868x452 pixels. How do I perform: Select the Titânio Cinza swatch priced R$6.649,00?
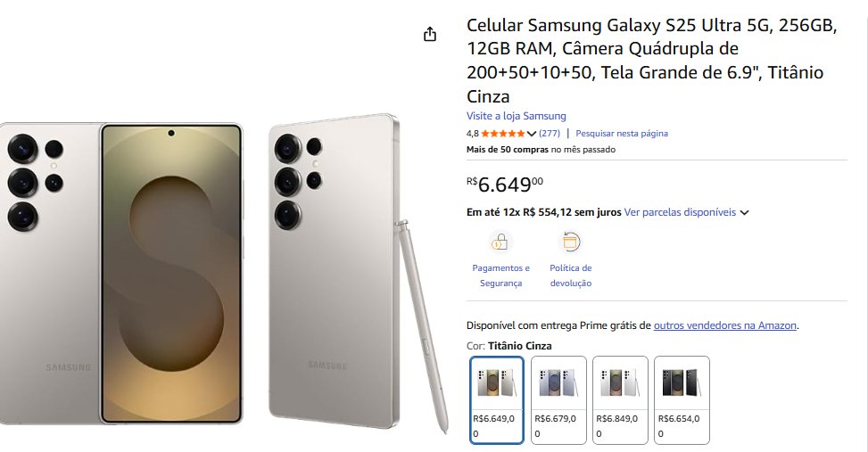[497, 400]
